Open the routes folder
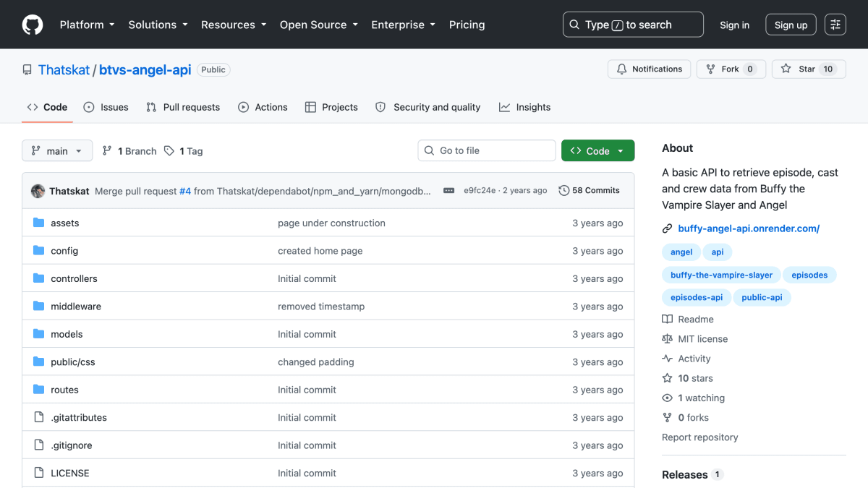Screen dimensions: 868x488 click(x=64, y=390)
